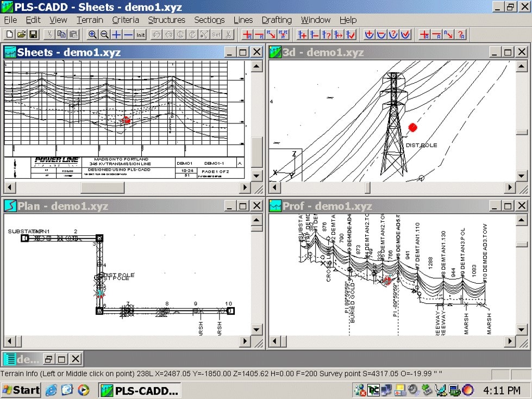The height and width of the screenshot is (399, 532).
Task: Click Prof window vertical scroll thumb
Action: click(x=522, y=244)
